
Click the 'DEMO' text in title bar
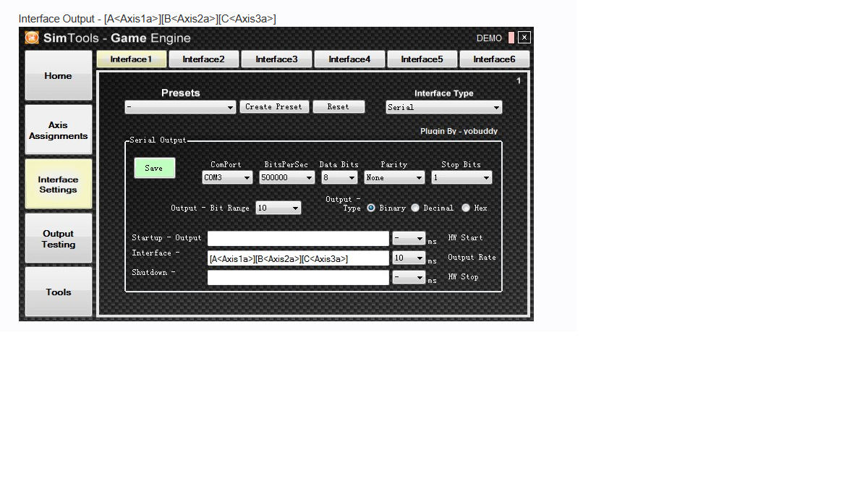coord(489,38)
